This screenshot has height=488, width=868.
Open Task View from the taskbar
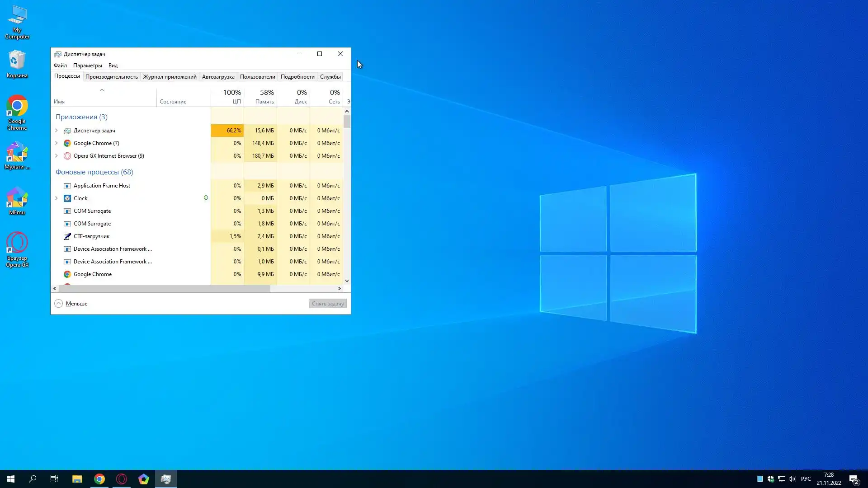tap(54, 479)
